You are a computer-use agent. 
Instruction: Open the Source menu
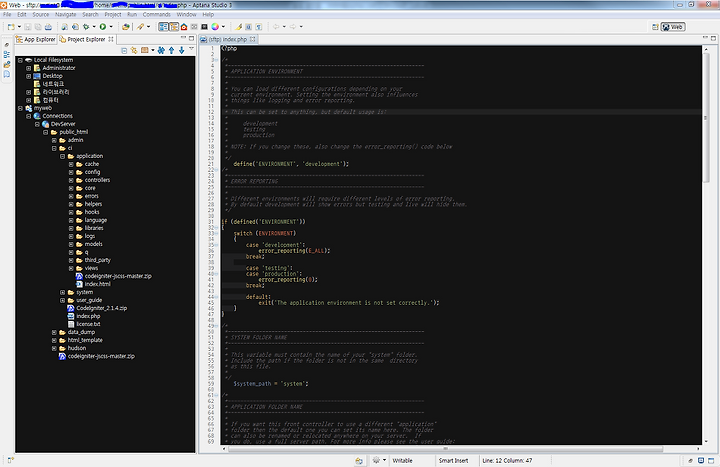tap(40, 14)
